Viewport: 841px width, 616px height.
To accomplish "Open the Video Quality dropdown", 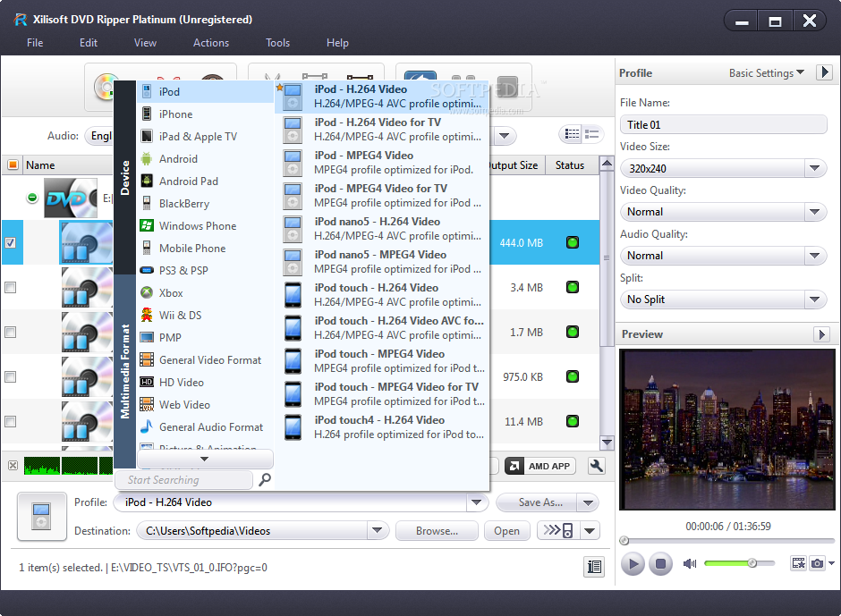I will [814, 212].
